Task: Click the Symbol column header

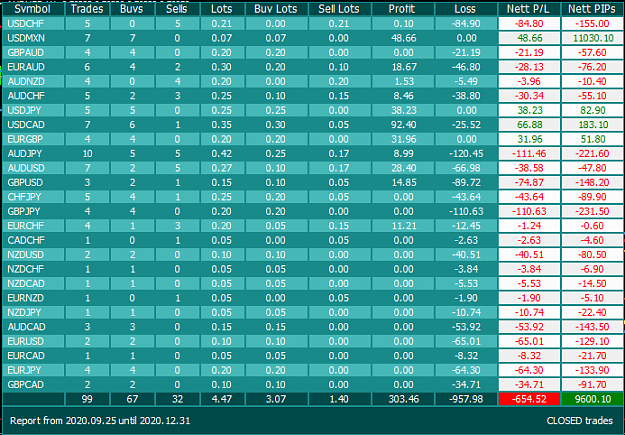Action: click(33, 9)
